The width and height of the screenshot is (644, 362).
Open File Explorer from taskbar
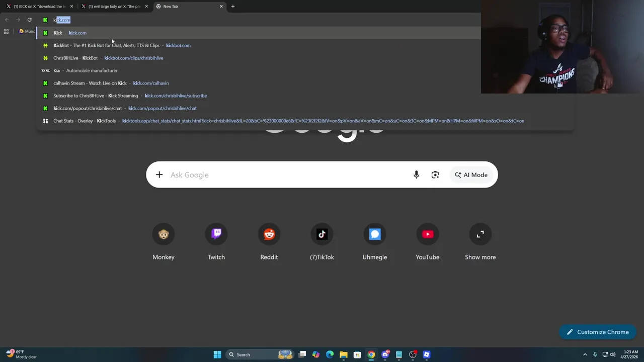coord(344,354)
